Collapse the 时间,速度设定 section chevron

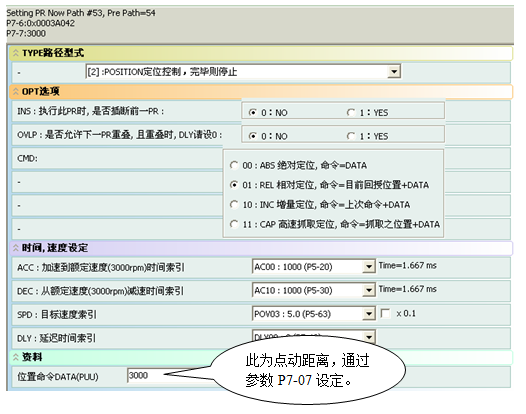(15, 248)
